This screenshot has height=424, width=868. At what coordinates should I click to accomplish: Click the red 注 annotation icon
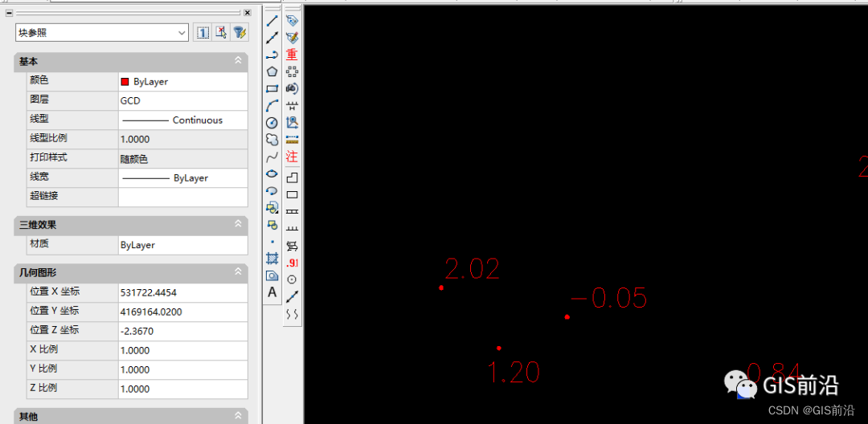pyautogui.click(x=292, y=157)
